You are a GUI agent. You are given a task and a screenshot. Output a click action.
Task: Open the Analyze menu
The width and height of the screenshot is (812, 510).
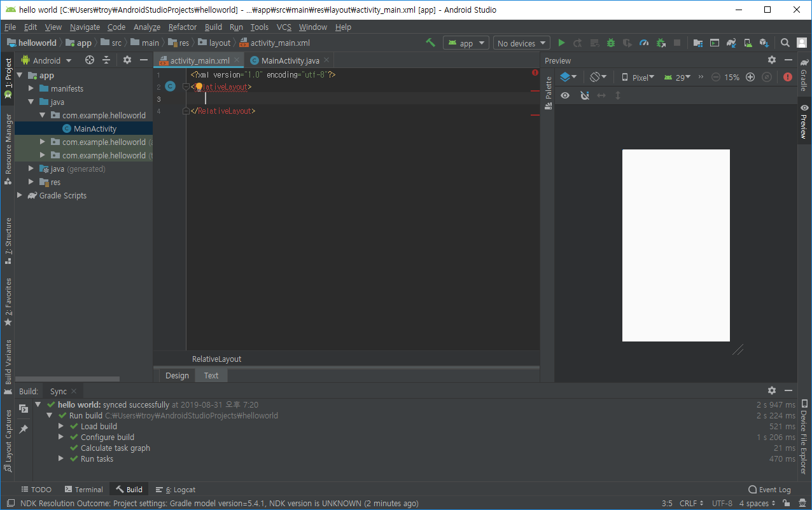[x=147, y=27]
